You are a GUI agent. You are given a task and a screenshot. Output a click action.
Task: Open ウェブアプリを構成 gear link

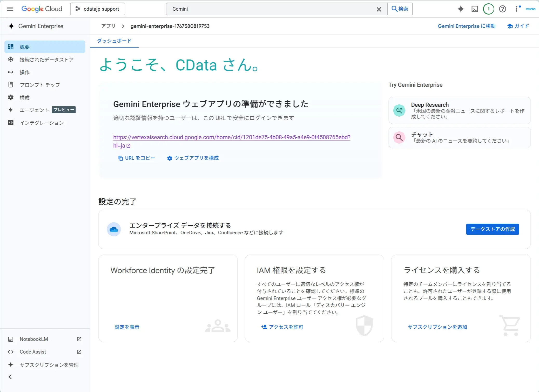(x=193, y=158)
